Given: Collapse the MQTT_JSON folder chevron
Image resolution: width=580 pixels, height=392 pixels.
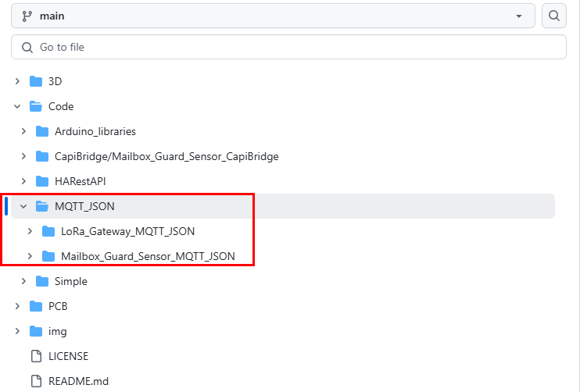Looking at the screenshot, I should point(23,206).
